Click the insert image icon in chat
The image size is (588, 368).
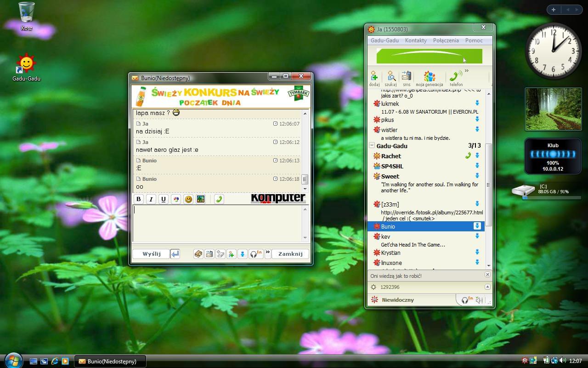coord(200,199)
